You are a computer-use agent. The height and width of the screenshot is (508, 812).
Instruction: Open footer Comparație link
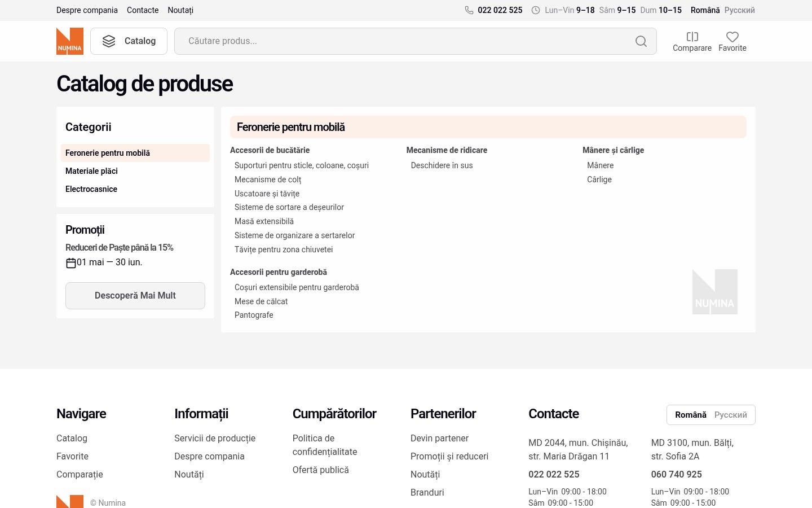coord(80,474)
